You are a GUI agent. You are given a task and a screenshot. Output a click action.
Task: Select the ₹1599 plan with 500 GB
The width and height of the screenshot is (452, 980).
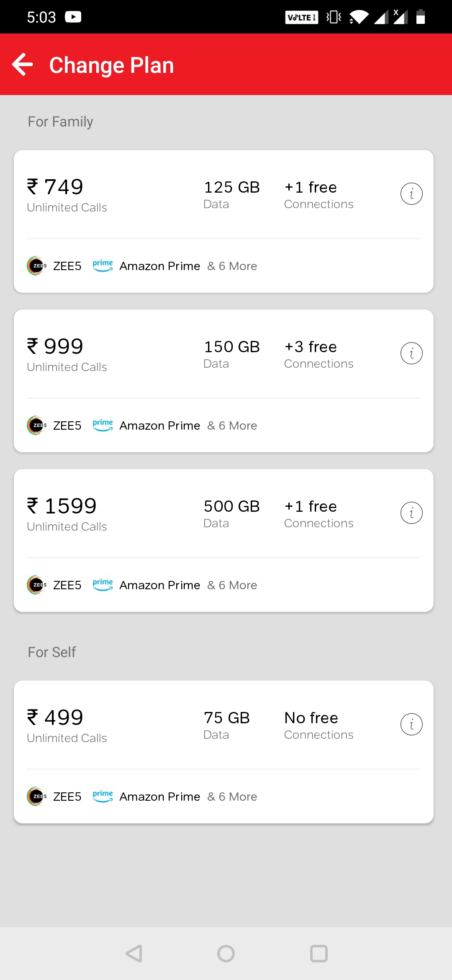[x=62, y=506]
